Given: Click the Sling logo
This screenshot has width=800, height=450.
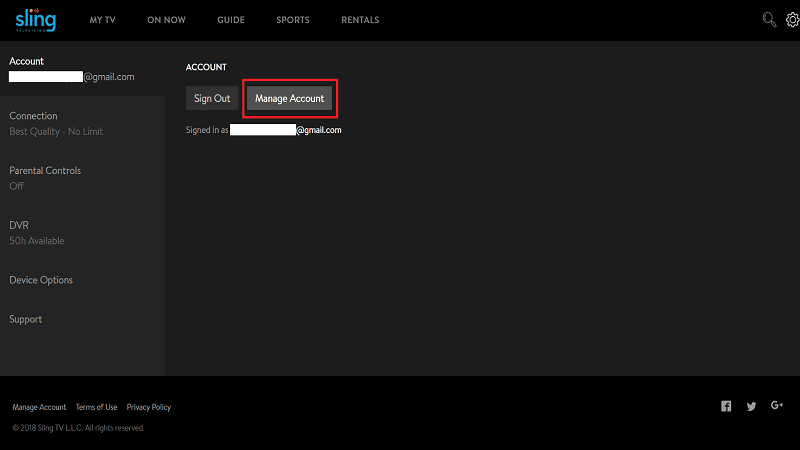Looking at the screenshot, I should pos(35,20).
